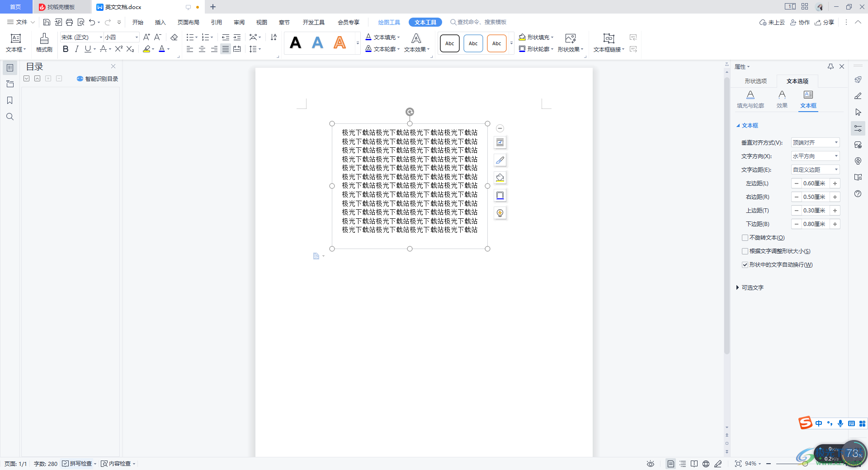Click the 上边距 value field
The height and width of the screenshot is (470, 868).
pos(815,211)
